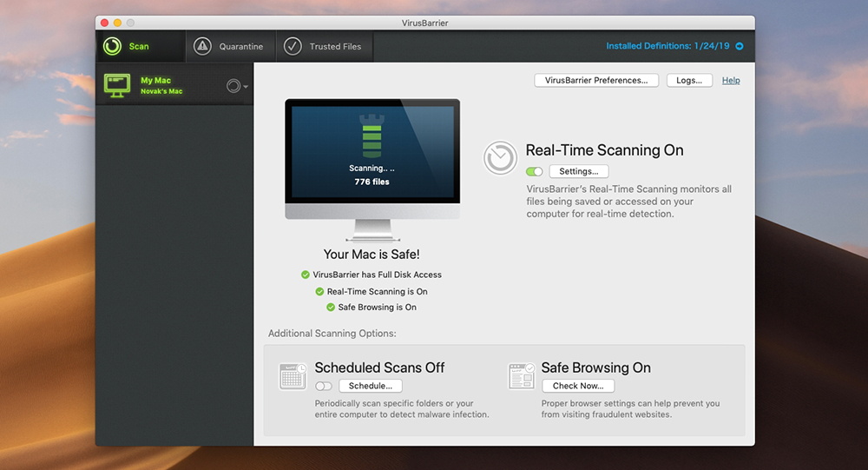Open Real-Time Scanning Settings

[x=578, y=171]
